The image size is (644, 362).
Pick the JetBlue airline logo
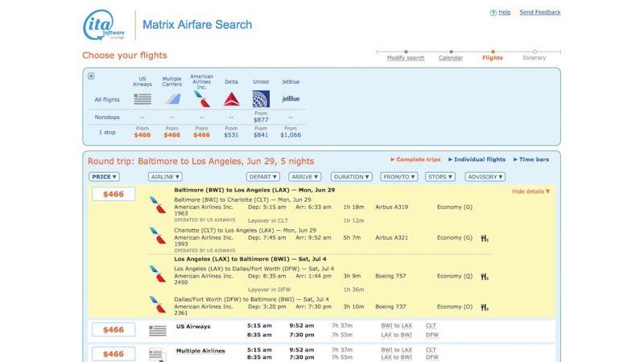pos(291,99)
